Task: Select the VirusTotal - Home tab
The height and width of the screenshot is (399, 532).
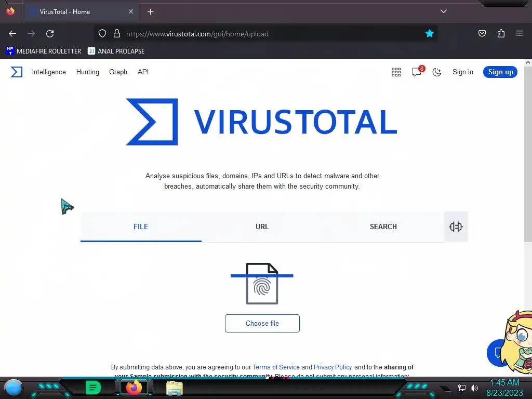Action: click(x=81, y=12)
